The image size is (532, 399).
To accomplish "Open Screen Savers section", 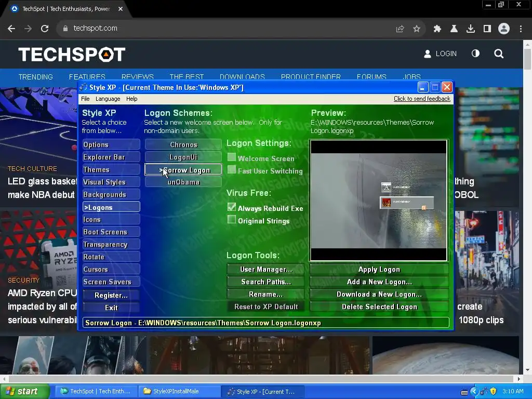I will (x=111, y=282).
